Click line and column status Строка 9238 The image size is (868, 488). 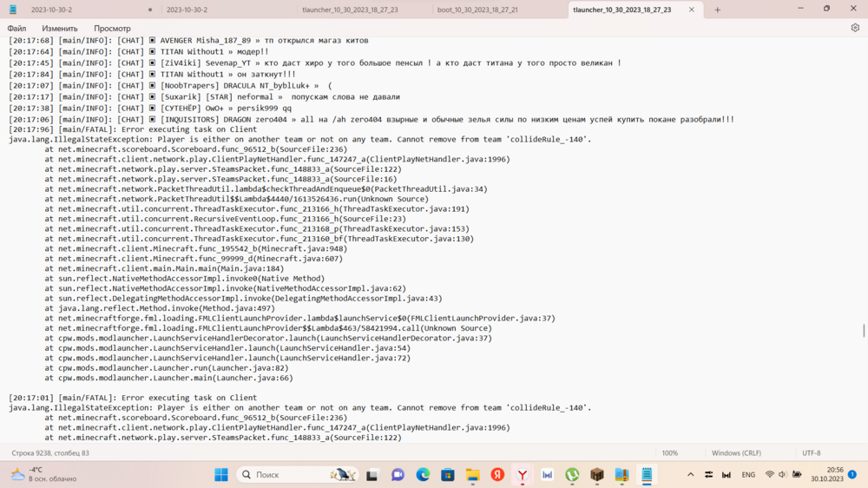point(50,453)
